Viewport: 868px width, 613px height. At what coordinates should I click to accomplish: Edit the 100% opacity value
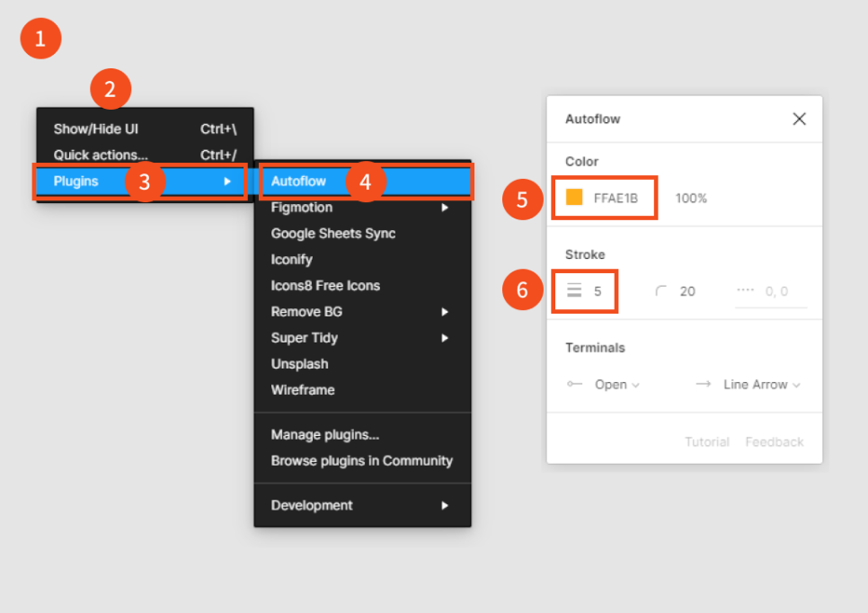(x=691, y=199)
